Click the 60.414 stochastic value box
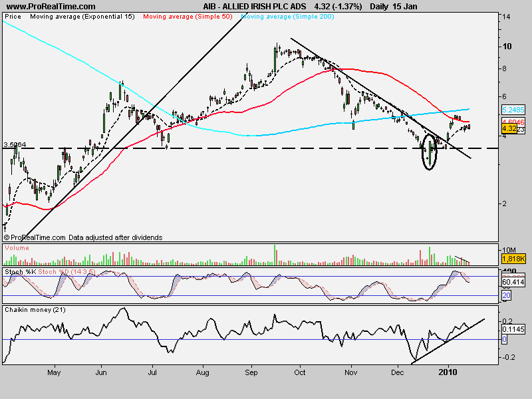 (513, 282)
